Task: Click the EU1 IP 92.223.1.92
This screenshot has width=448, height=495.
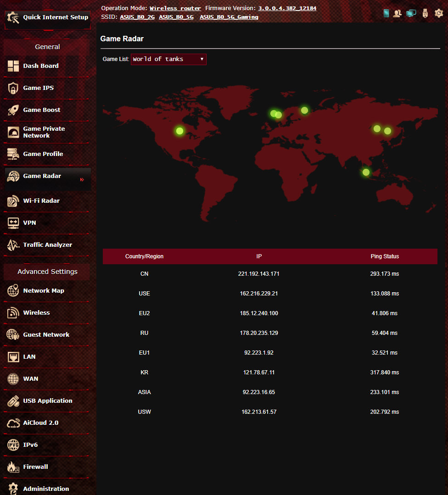Action: coord(259,353)
